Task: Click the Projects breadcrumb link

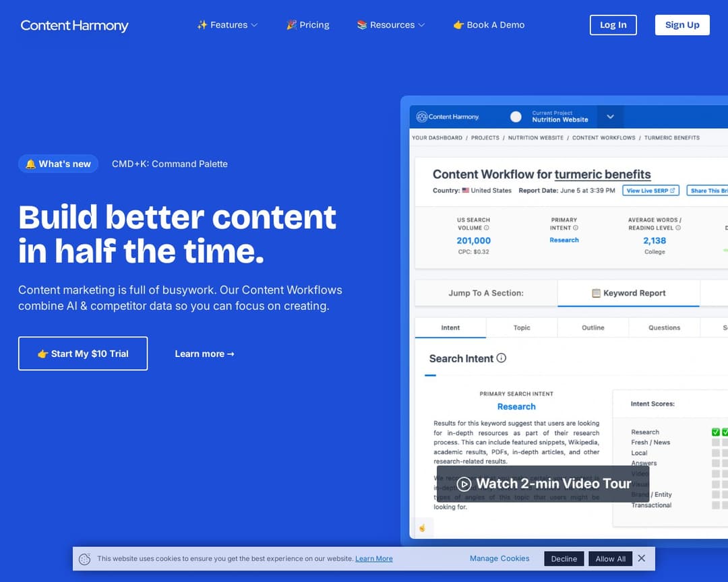Action: [486, 137]
